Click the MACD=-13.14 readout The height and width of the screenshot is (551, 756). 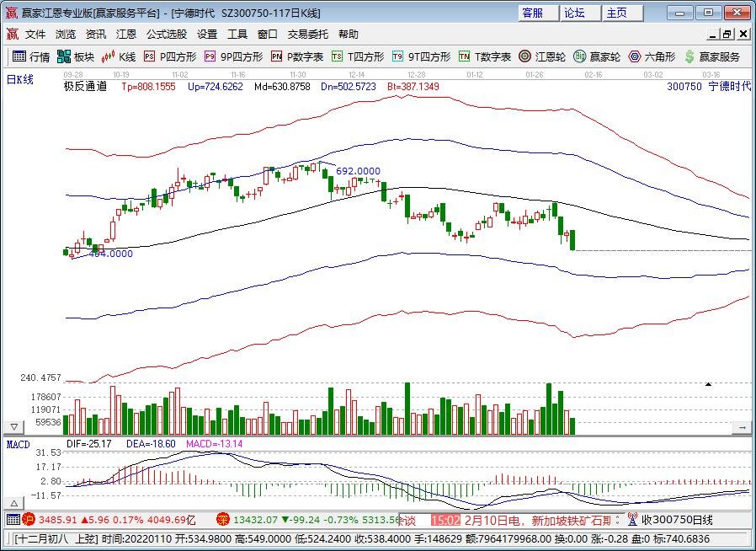pyautogui.click(x=214, y=444)
